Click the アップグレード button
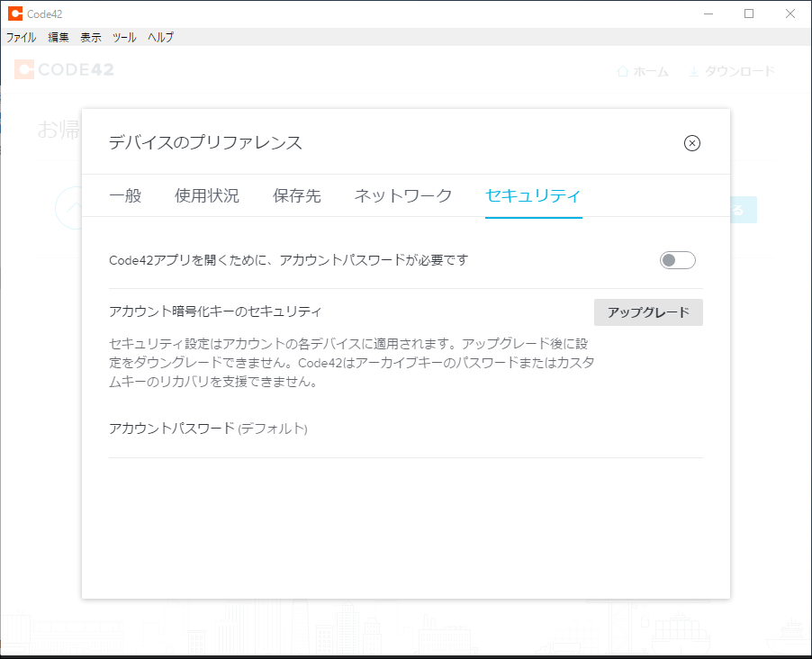Viewport: 812px width, 659px height. pos(648,312)
